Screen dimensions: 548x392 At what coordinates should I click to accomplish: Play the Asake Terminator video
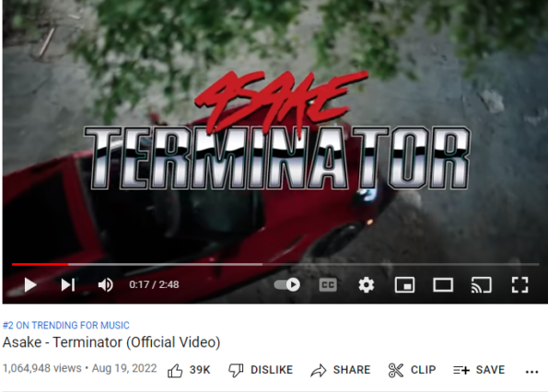30,285
